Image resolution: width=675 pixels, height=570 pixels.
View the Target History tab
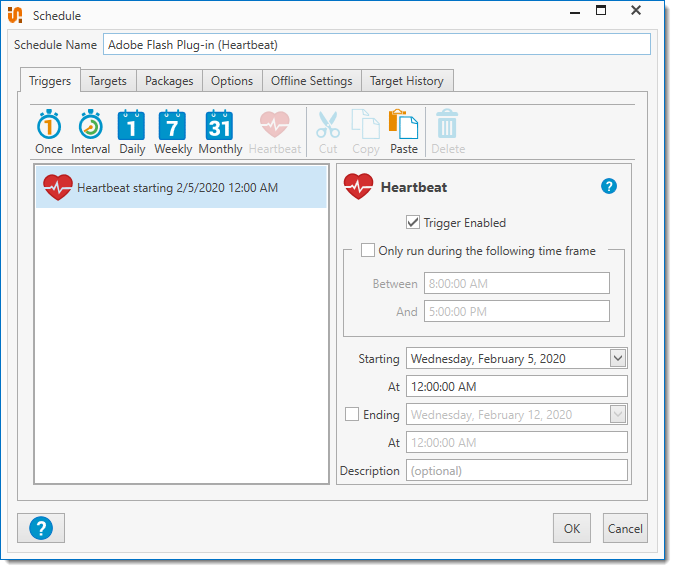(x=406, y=81)
